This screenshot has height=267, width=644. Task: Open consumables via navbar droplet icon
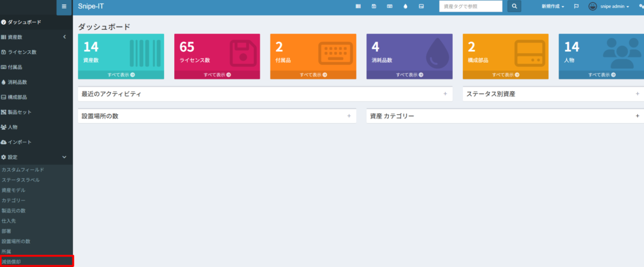[x=405, y=6]
